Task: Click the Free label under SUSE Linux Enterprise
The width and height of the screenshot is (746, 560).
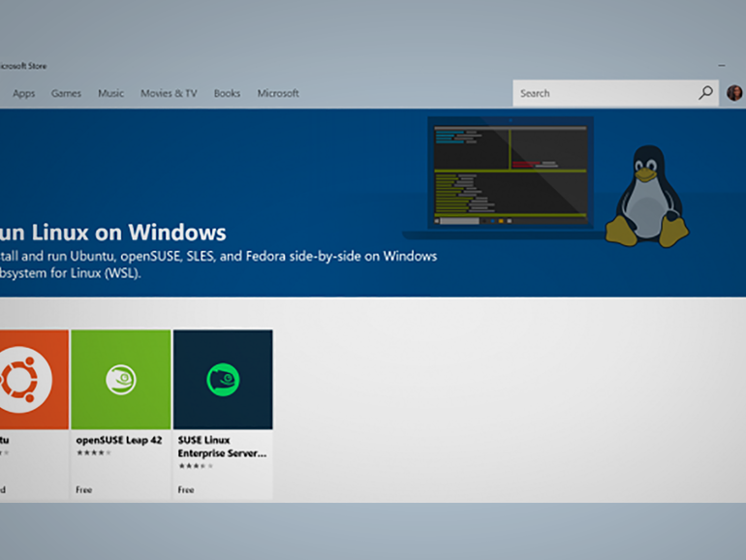Action: click(186, 490)
